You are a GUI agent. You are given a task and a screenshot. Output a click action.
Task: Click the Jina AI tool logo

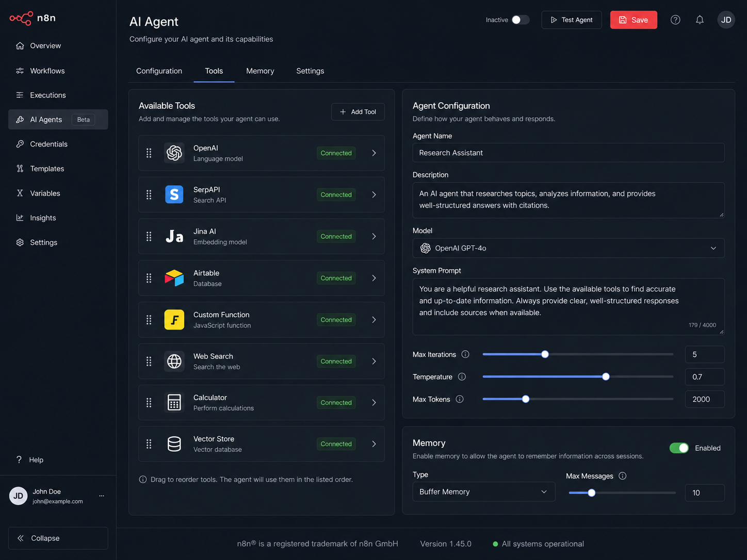(174, 236)
